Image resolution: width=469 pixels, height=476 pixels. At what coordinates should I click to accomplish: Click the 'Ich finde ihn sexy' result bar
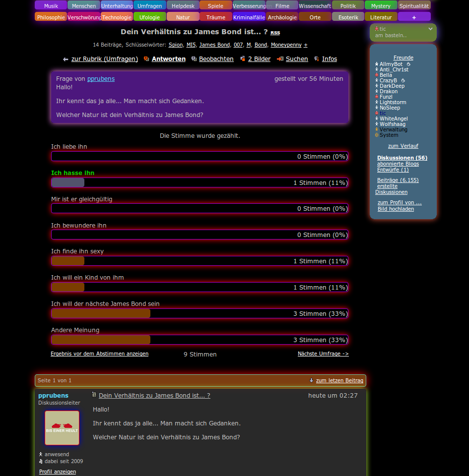[x=200, y=261]
